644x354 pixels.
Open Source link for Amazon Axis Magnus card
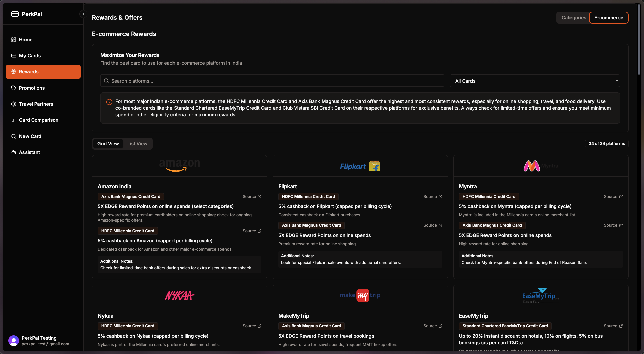pyautogui.click(x=252, y=197)
